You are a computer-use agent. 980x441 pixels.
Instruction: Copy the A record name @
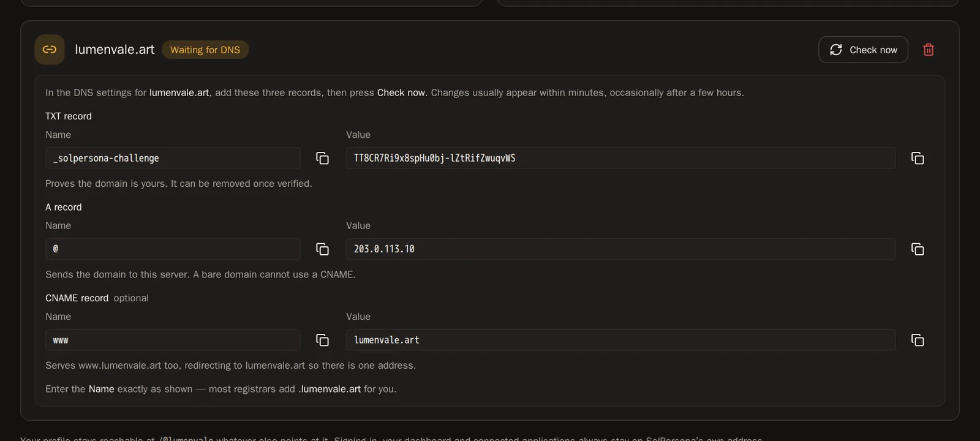coord(322,249)
